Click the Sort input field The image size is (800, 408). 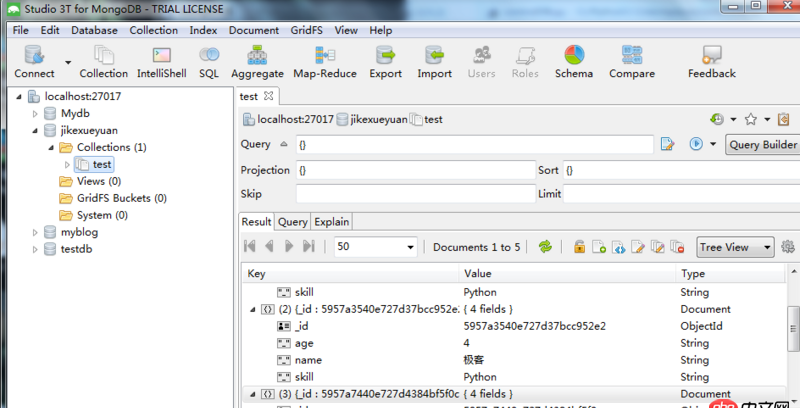click(681, 170)
